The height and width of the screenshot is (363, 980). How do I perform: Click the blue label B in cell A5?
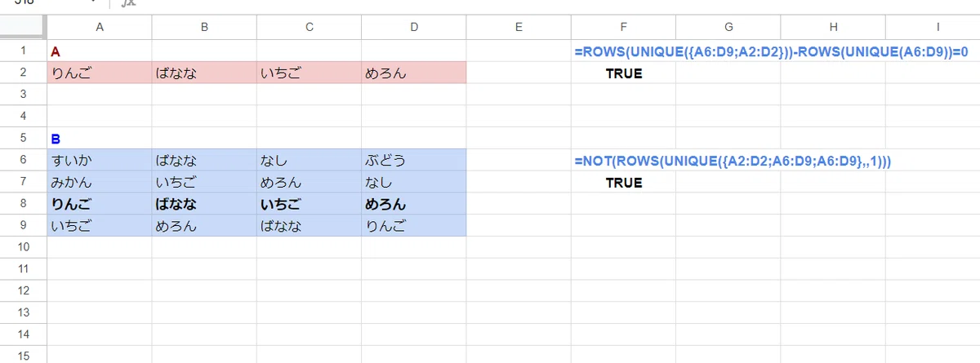click(x=56, y=139)
